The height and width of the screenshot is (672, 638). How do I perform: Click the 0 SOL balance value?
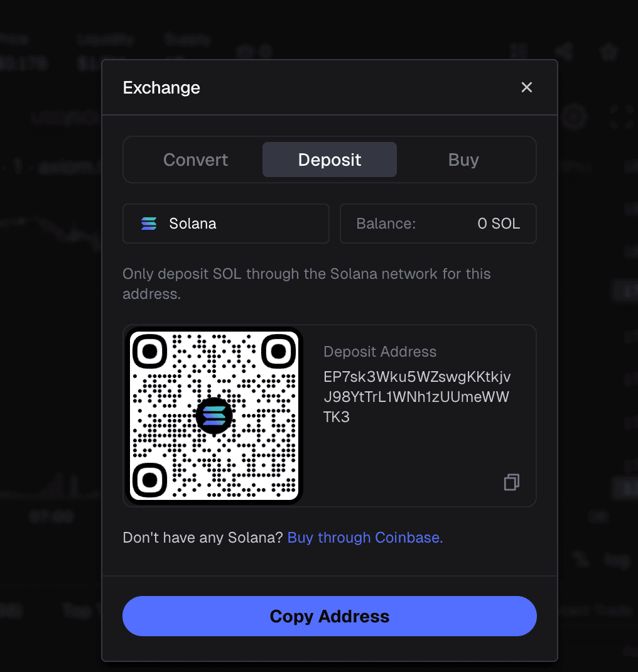point(499,224)
